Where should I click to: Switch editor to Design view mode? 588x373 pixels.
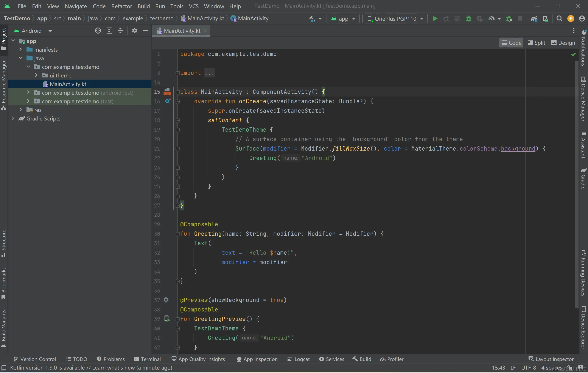[563, 43]
